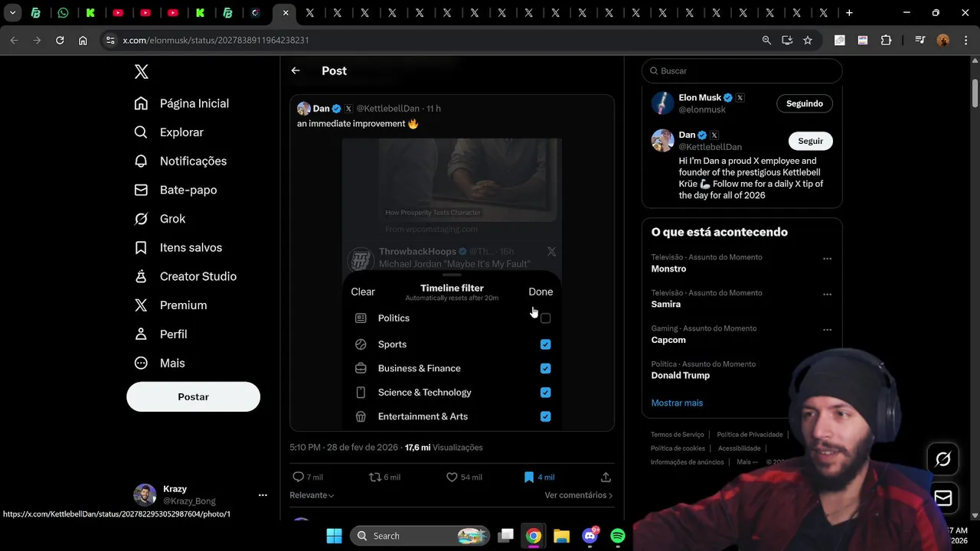Click the share post icon
The width and height of the screenshot is (980, 551).
606,477
